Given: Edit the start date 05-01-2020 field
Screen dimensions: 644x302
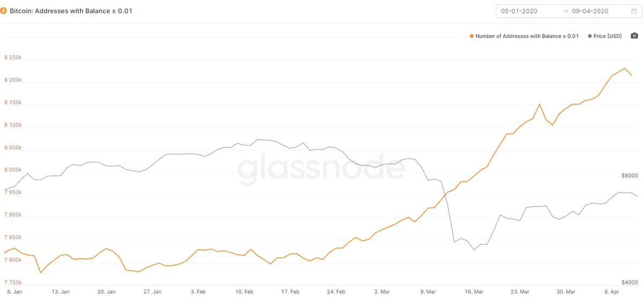Looking at the screenshot, I should [x=519, y=11].
